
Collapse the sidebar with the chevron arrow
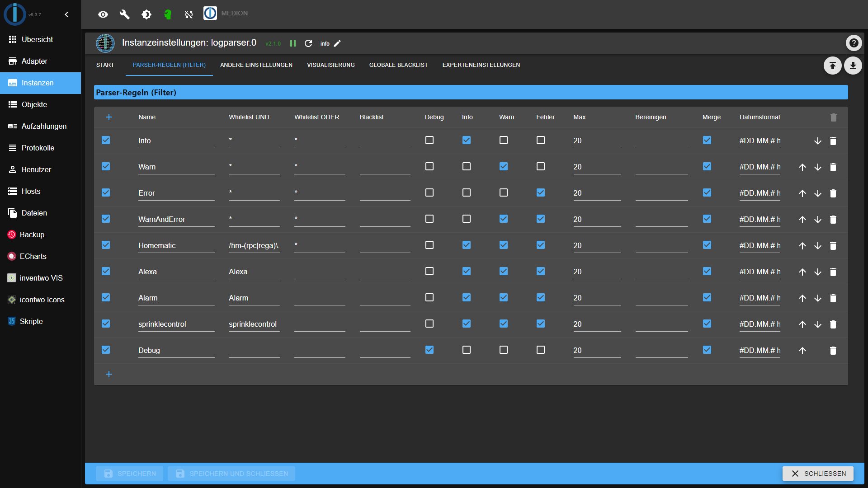pos(66,14)
